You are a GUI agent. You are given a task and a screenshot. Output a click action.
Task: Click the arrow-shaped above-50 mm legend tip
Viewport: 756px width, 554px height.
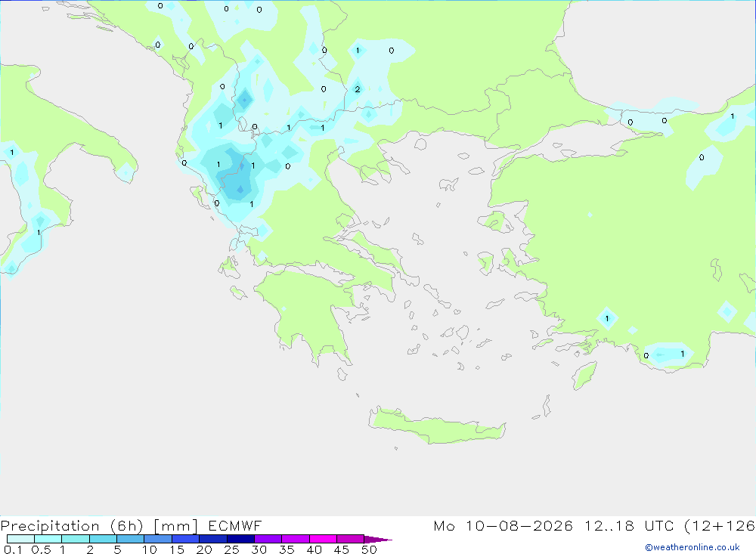tap(377, 539)
